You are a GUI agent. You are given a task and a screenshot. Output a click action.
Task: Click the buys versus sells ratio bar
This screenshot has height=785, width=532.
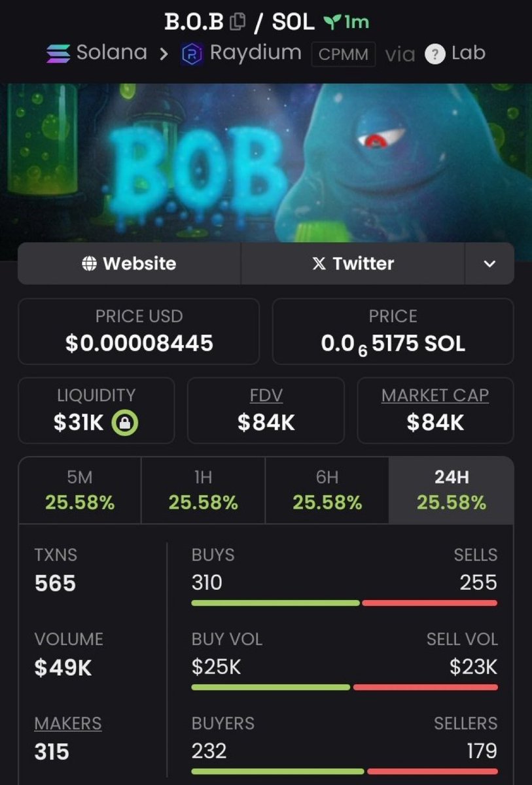click(344, 603)
